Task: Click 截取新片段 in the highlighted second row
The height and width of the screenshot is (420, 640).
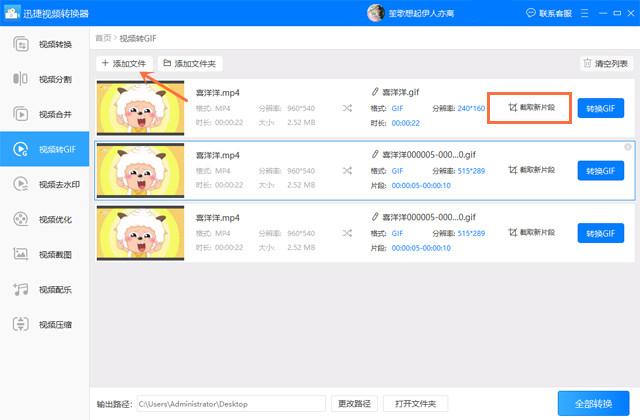Action: pyautogui.click(x=531, y=170)
